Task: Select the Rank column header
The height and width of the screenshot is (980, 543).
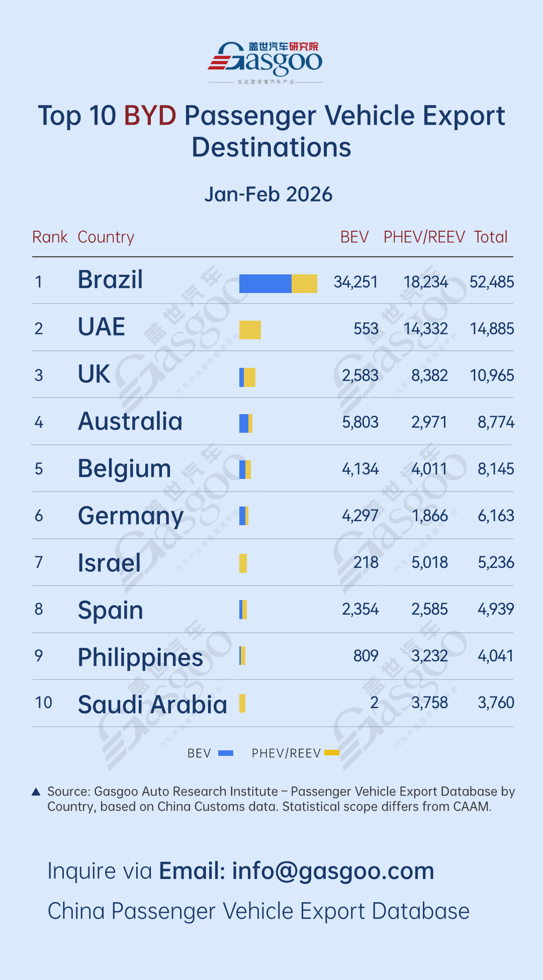Action: click(50, 237)
